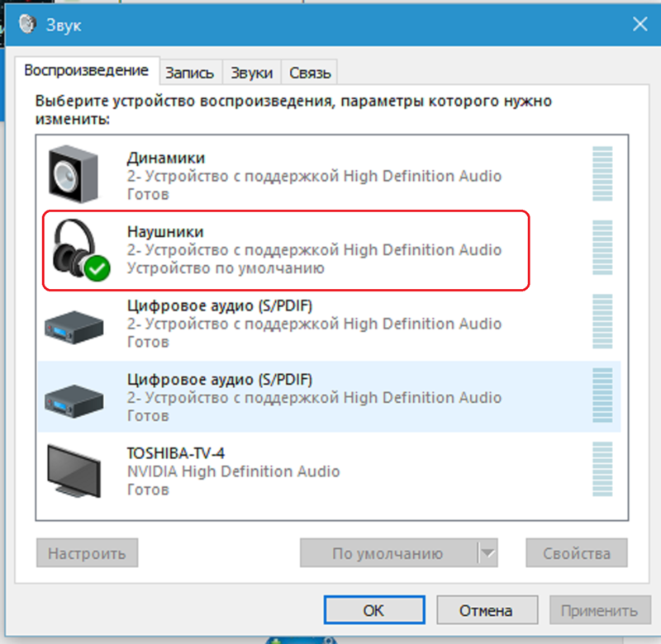Confirm with the OK button

[374, 610]
